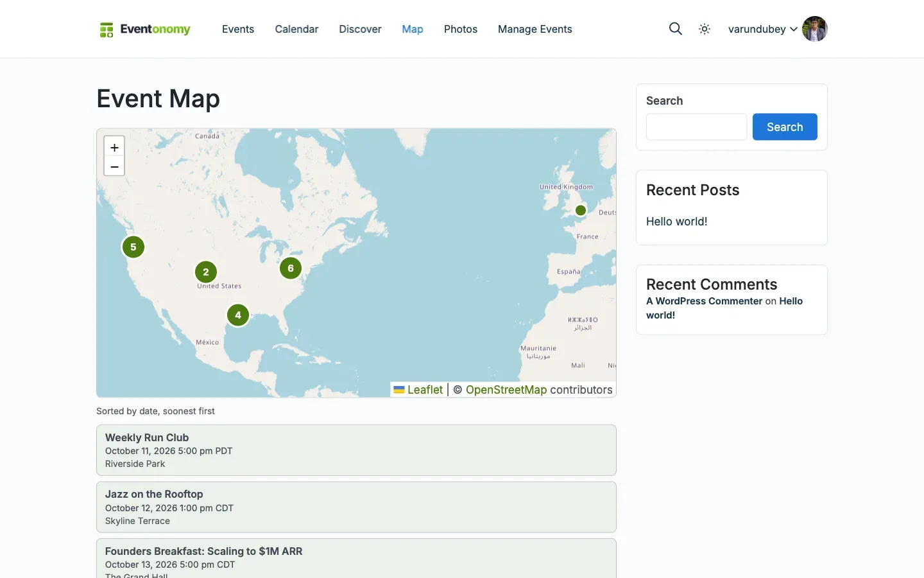
Task: Select the Map menu item
Action: tap(413, 29)
